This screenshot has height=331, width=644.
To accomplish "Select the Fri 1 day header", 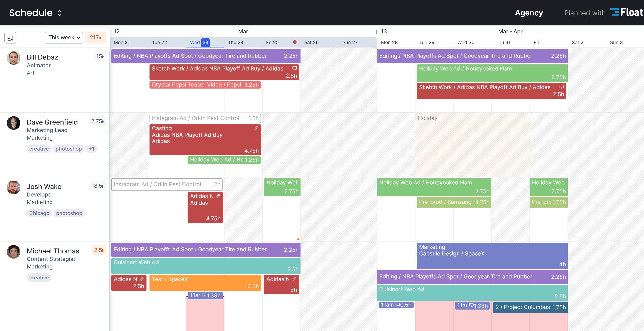I will (538, 42).
